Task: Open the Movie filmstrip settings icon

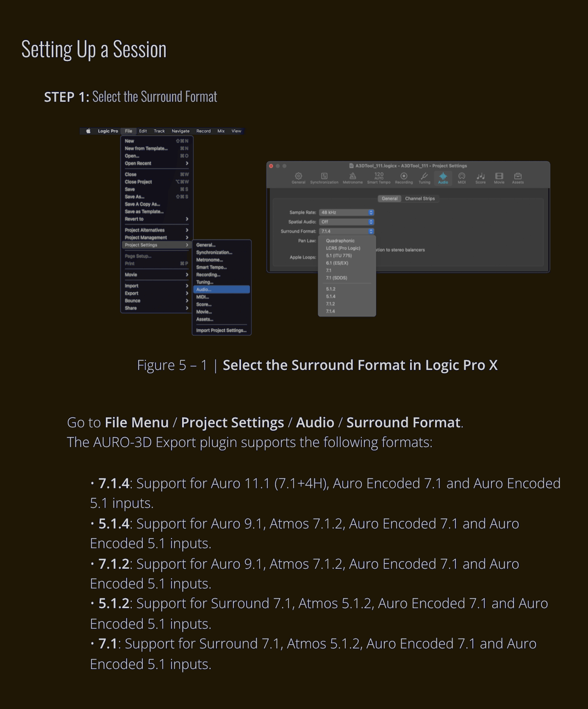Action: [x=499, y=178]
